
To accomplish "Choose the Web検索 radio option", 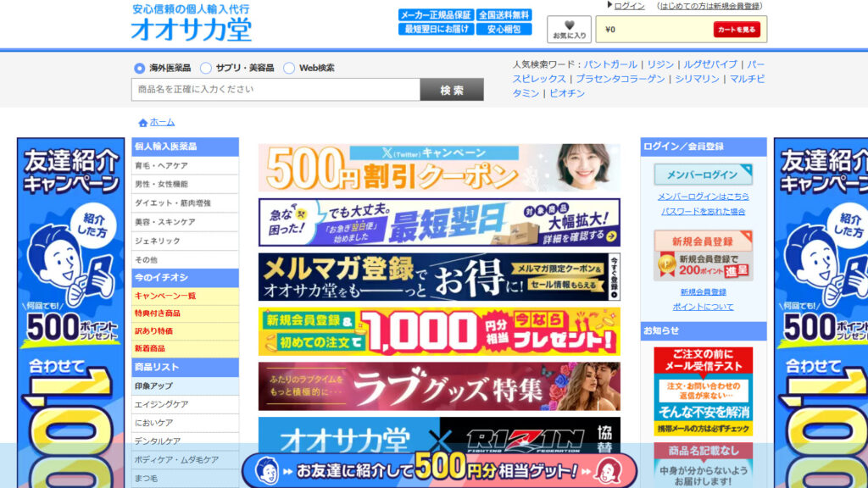I will point(289,68).
